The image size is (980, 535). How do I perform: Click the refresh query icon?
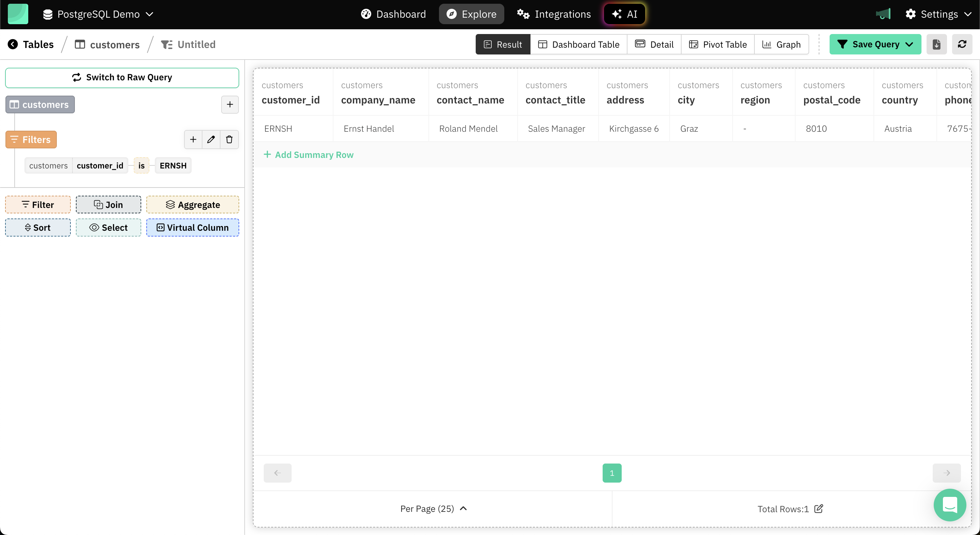click(x=962, y=45)
